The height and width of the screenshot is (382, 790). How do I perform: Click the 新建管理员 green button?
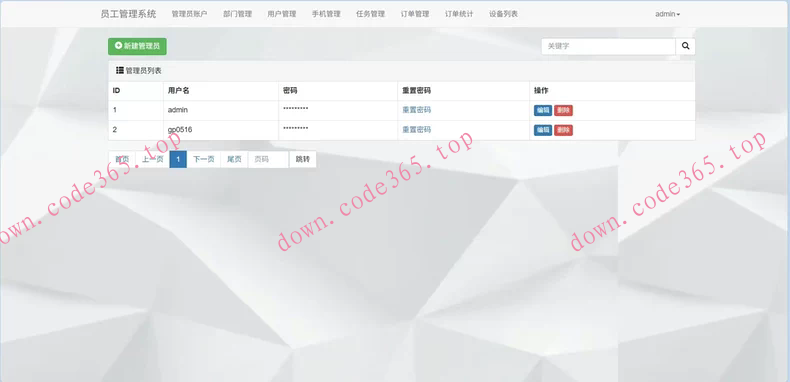tap(137, 46)
